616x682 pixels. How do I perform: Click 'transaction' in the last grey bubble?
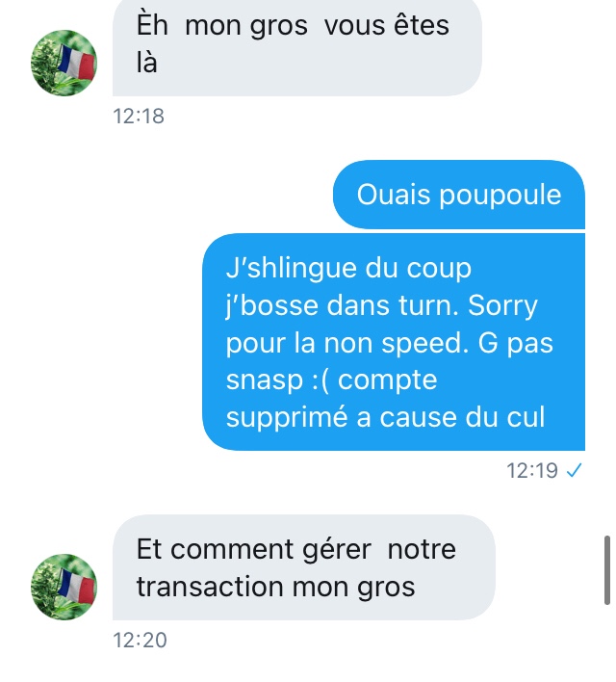[210, 587]
